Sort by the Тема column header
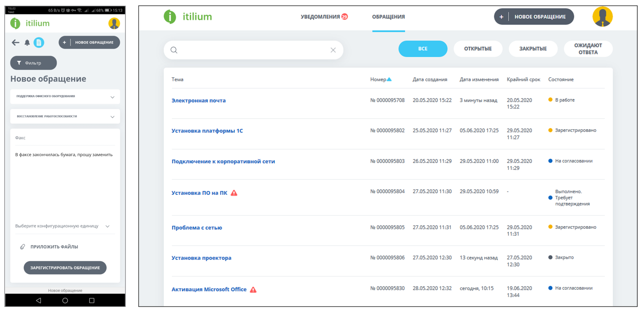 pyautogui.click(x=177, y=79)
